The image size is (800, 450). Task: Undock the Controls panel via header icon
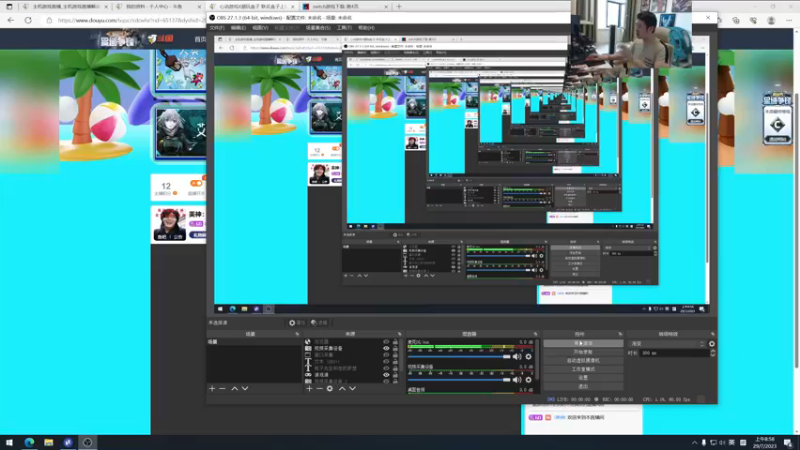[x=620, y=334]
